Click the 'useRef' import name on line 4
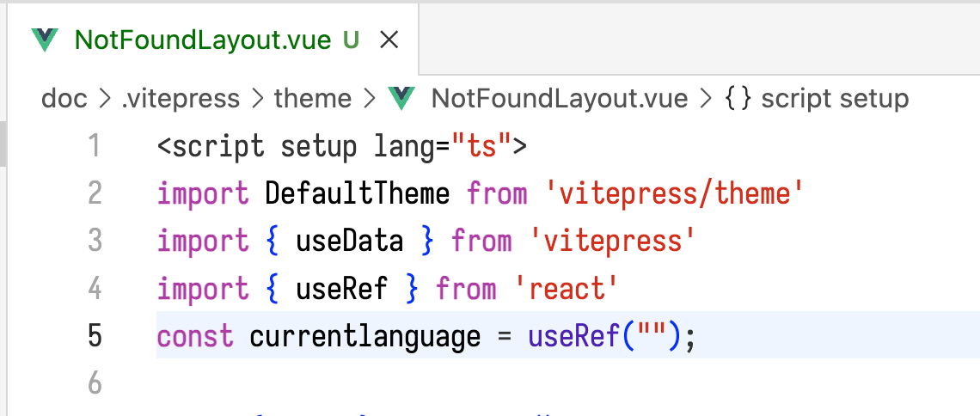The width and height of the screenshot is (980, 416). (x=342, y=289)
